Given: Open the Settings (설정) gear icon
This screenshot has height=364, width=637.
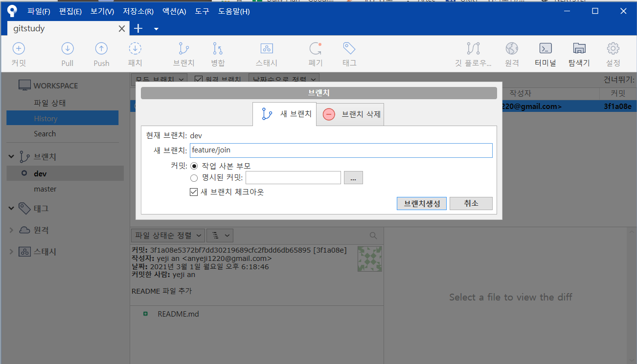Looking at the screenshot, I should 613,48.
